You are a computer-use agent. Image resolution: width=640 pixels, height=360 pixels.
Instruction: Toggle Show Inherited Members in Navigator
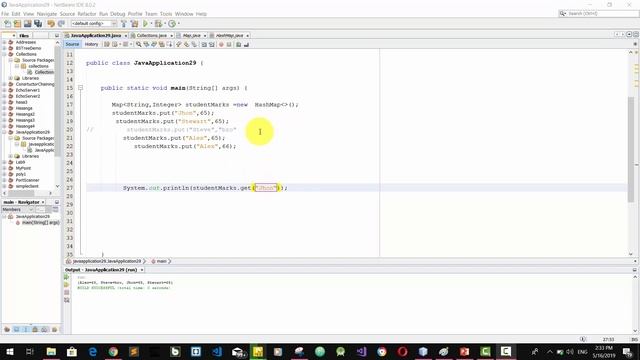pyautogui.click(x=7, y=329)
